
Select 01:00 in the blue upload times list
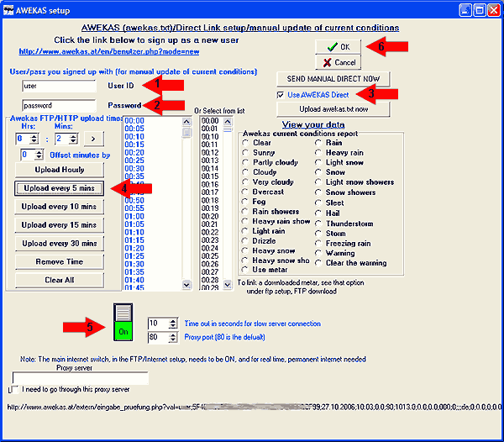[134, 216]
